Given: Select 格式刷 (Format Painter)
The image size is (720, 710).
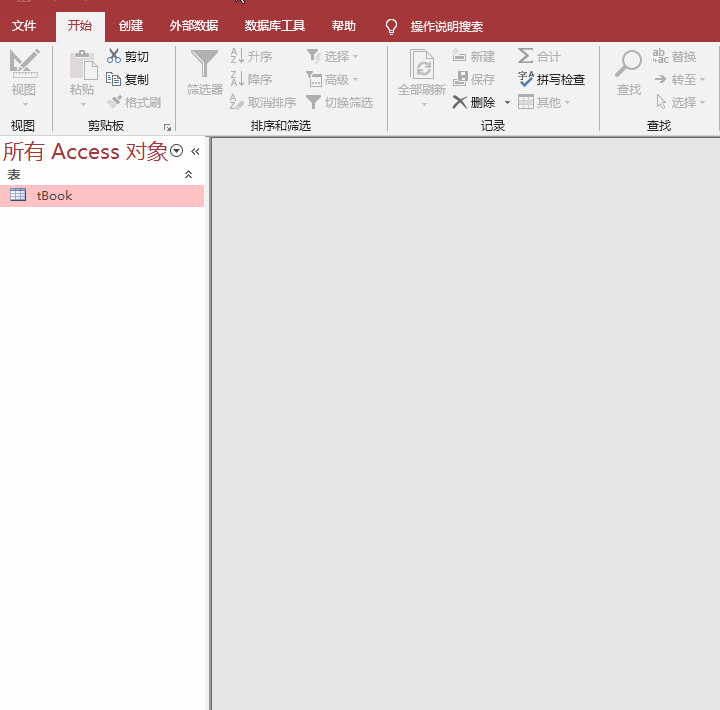Looking at the screenshot, I should pyautogui.click(x=134, y=102).
